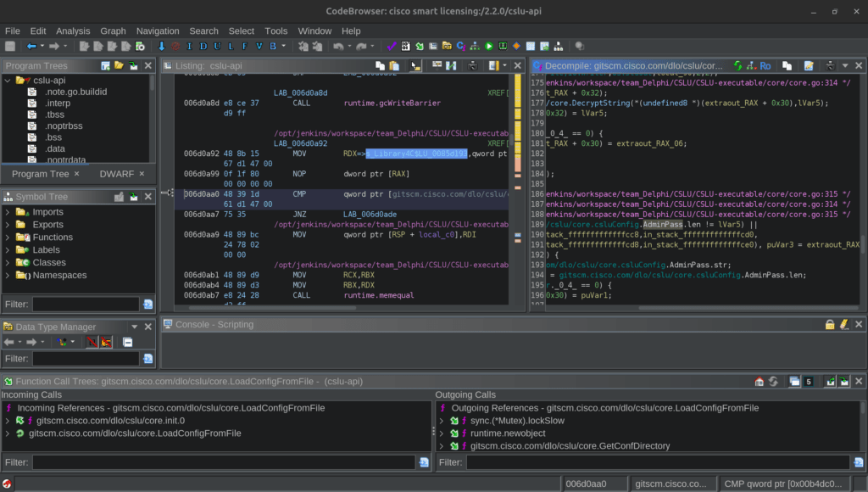Toggle the 'Ro' read-only icon in Decompile
The image size is (868, 492).
(765, 66)
